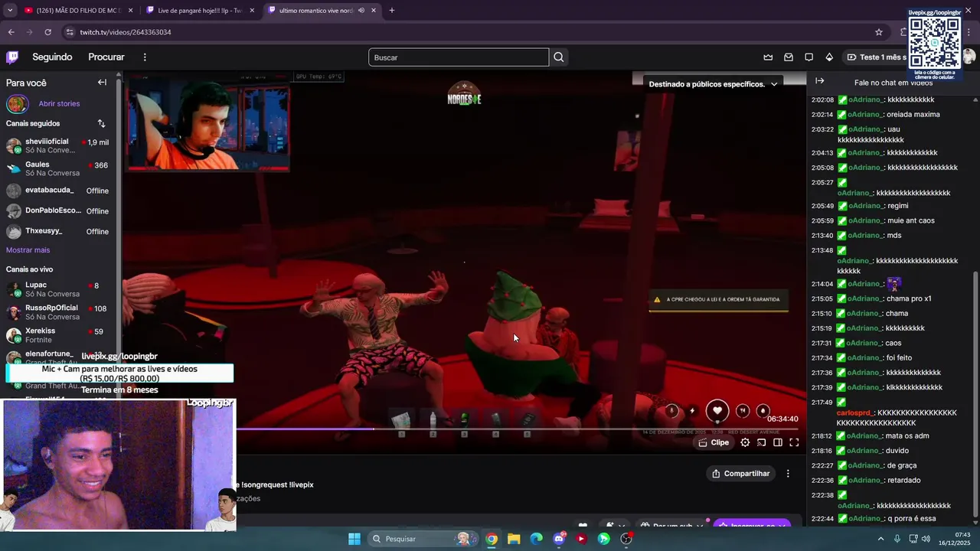Open Gaules channel in sidebar
Screen dimensions: 980x551
57,168
